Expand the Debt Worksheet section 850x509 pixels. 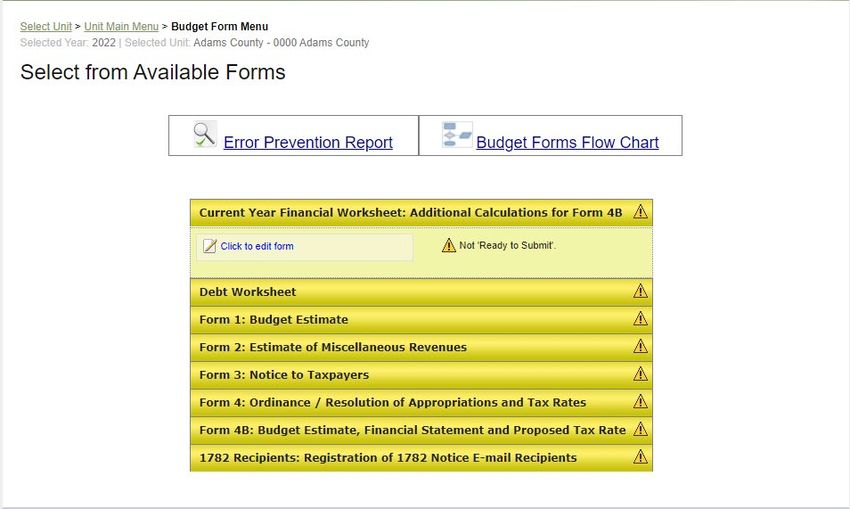421,292
